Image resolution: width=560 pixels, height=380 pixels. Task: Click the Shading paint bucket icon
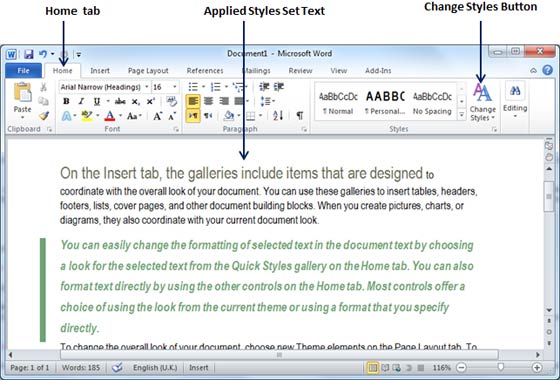click(x=229, y=116)
